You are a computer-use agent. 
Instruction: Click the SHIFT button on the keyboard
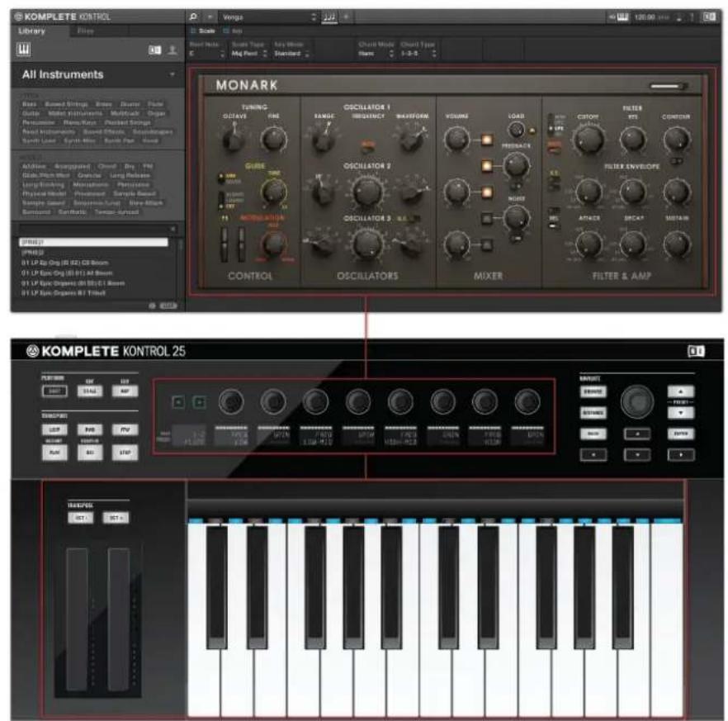[x=54, y=391]
